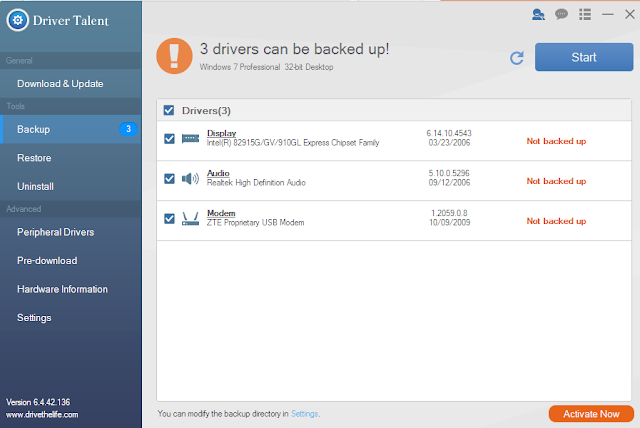The width and height of the screenshot is (640, 428).
Task: Open the feedback chat bubble icon
Action: pos(561,15)
